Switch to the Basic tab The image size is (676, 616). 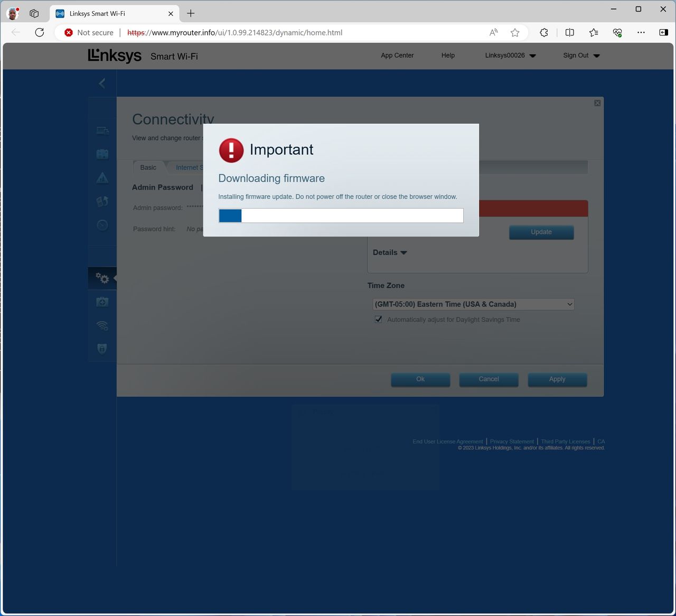click(148, 167)
